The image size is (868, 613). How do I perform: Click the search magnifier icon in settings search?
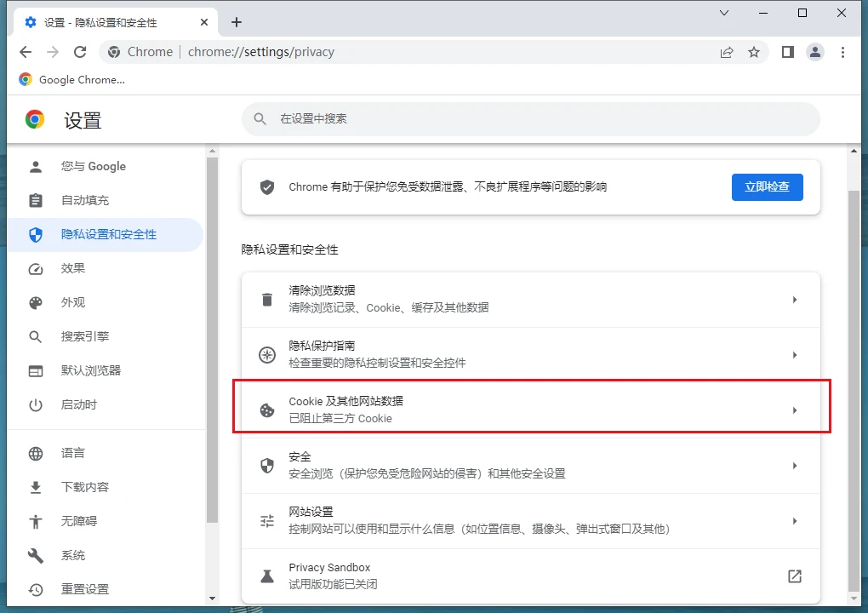click(x=260, y=118)
